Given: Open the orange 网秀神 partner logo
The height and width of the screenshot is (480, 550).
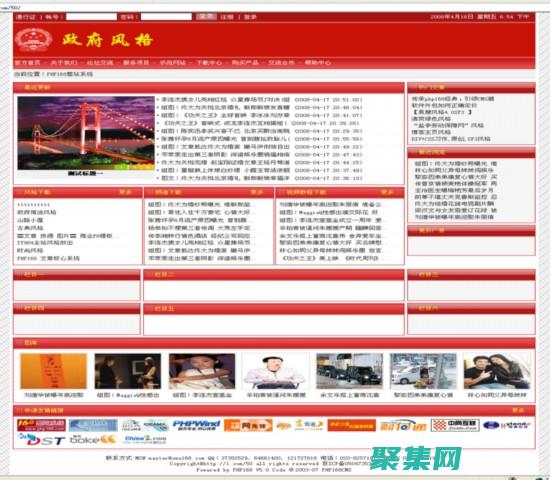Looking at the screenshot, I should 248,425.
